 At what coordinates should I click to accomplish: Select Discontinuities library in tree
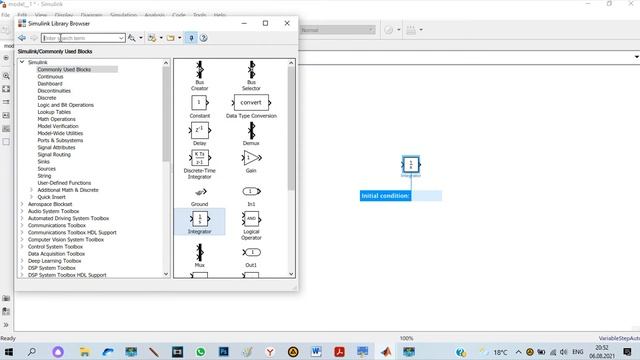point(54,91)
